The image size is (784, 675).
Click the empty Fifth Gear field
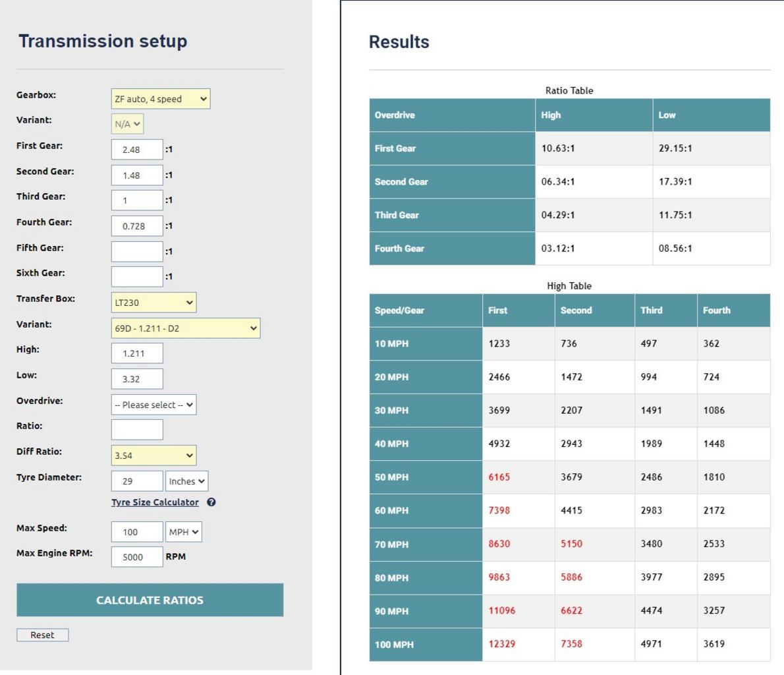coord(137,251)
